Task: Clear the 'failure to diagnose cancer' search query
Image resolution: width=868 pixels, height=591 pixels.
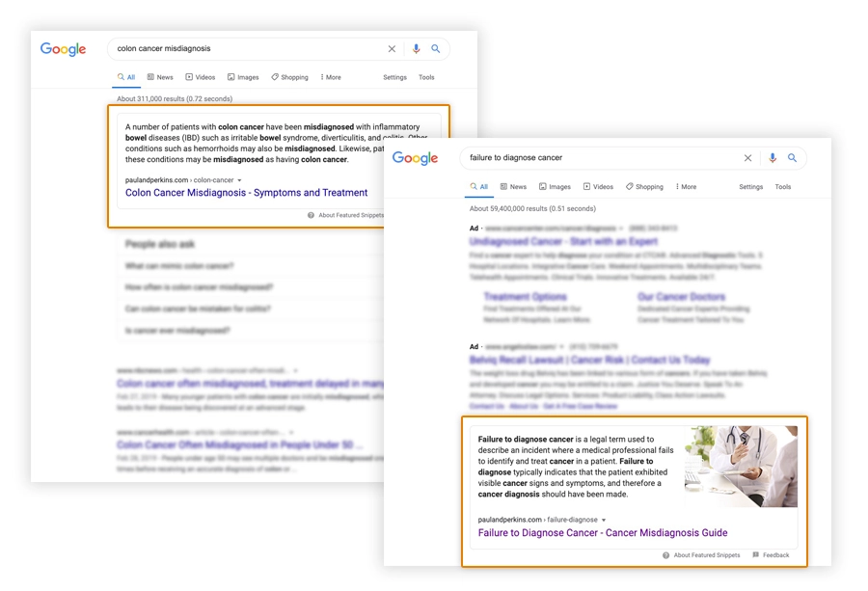Action: pos(747,158)
